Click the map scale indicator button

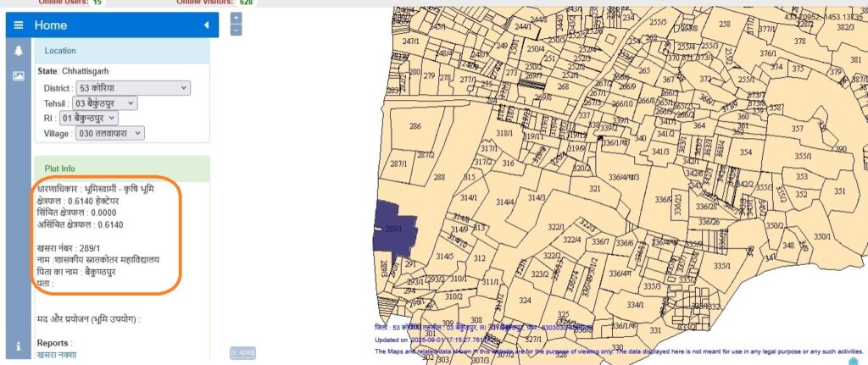tap(242, 351)
